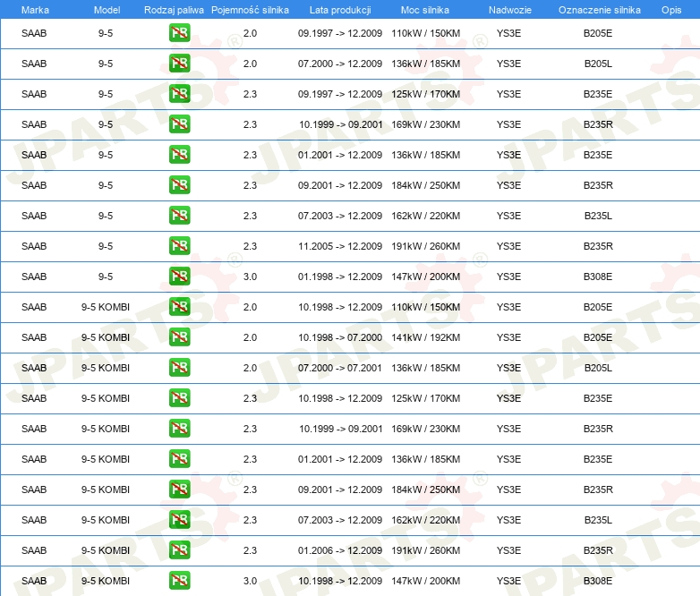
Task: Click petrol icon in non-Kombi 9-5 184kW row
Action: click(179, 185)
